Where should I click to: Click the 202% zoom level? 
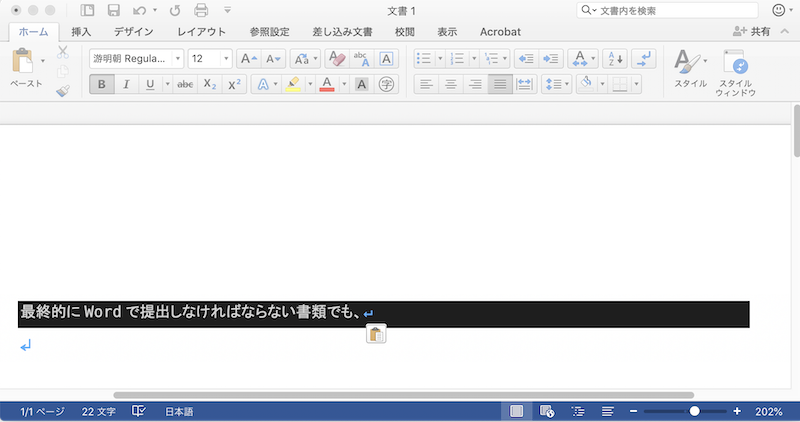(769, 412)
